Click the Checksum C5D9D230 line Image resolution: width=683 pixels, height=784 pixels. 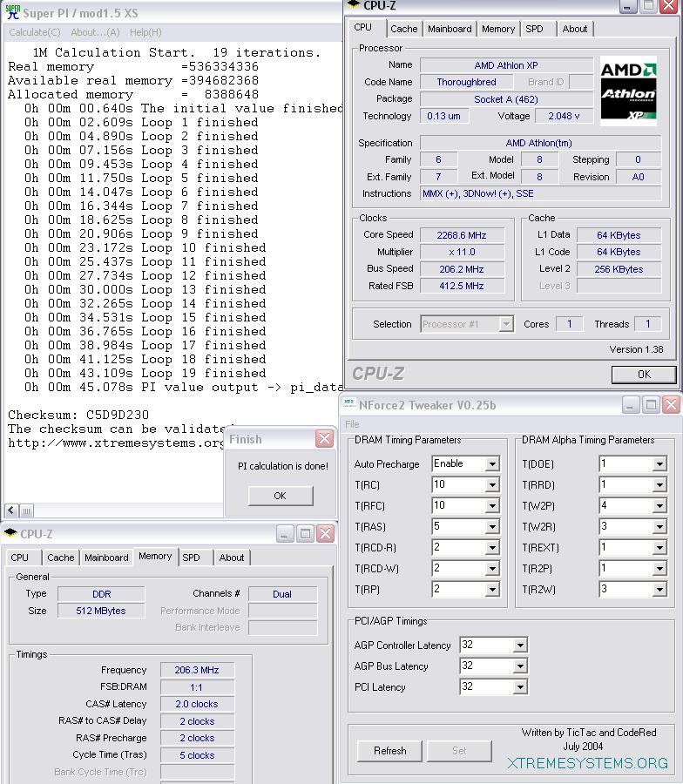pos(78,415)
